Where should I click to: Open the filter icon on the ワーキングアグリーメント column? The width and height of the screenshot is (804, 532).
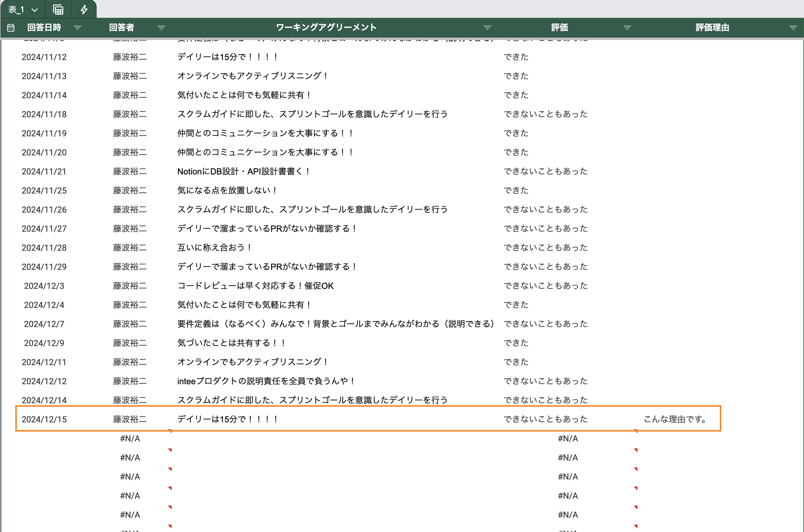[487, 28]
